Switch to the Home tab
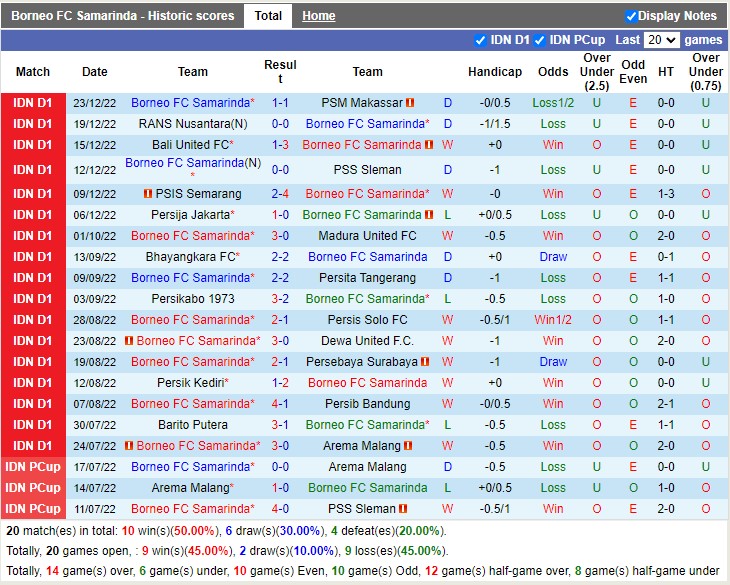730x585 pixels. (318, 16)
